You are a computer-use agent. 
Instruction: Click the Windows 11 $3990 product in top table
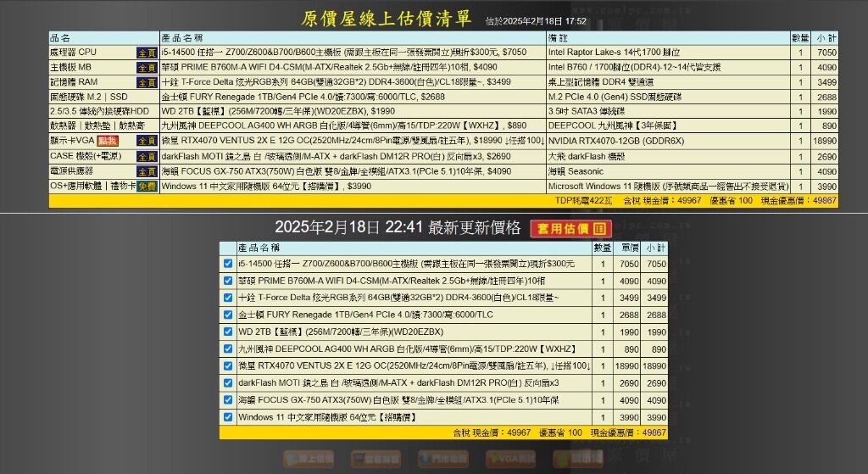pos(266,186)
